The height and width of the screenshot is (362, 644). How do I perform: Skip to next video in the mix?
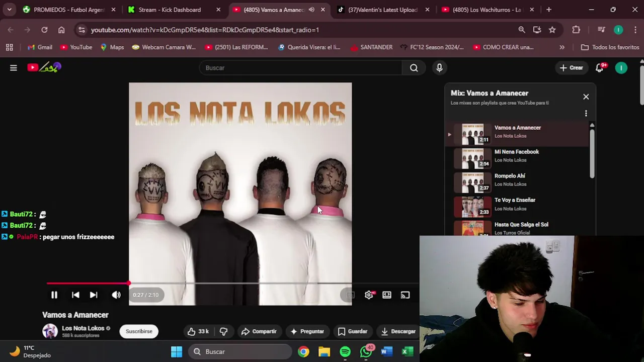point(94,295)
